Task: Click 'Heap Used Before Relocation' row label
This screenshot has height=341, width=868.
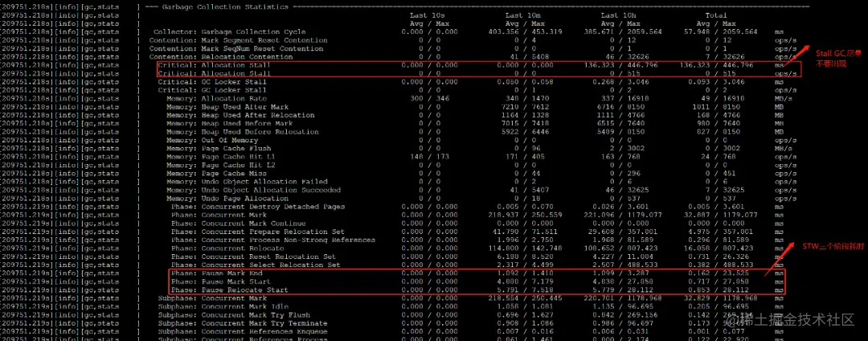Action: [x=260, y=132]
